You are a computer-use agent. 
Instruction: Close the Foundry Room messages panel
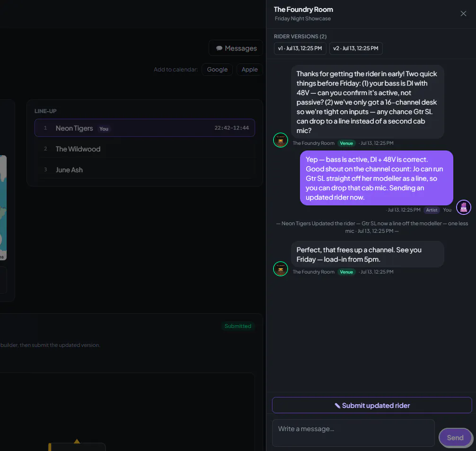point(463,14)
